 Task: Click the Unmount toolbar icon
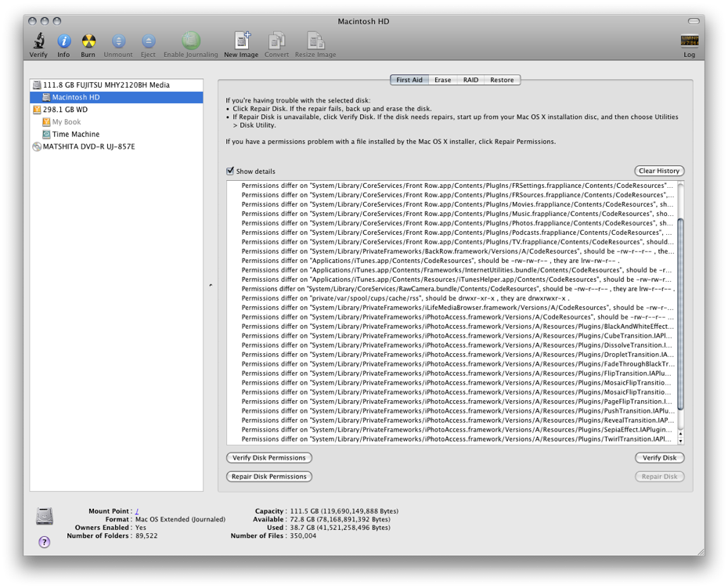[118, 41]
